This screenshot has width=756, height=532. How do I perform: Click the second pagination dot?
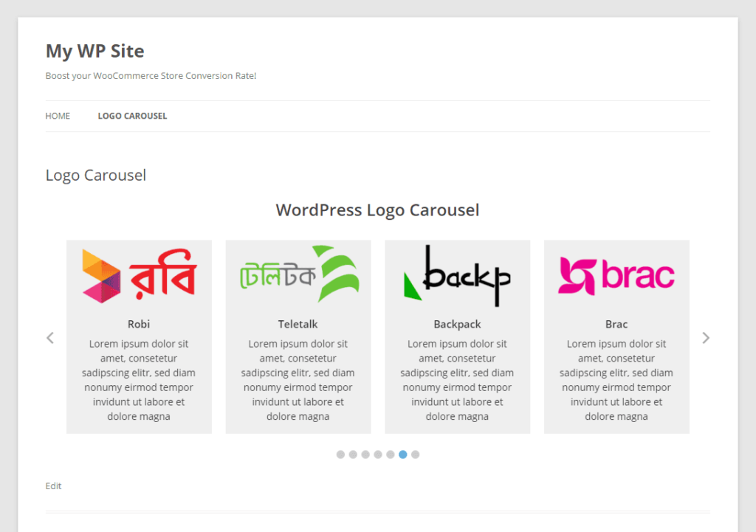353,455
